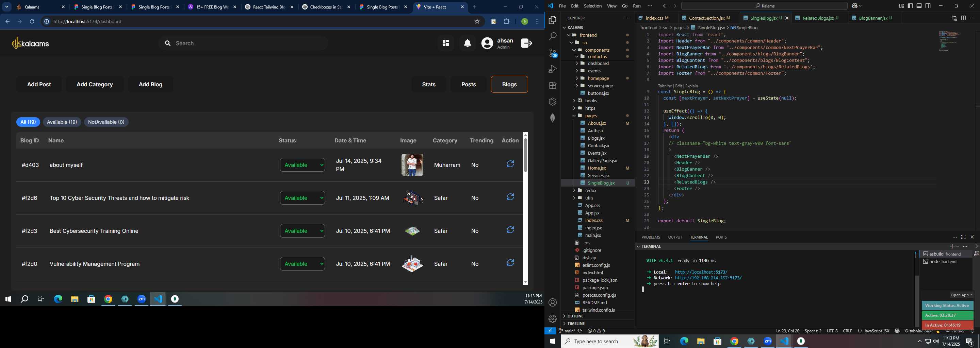980x348 pixels.
Task: Open Zoom from the taskbar below VS Code
Action: pos(768,341)
